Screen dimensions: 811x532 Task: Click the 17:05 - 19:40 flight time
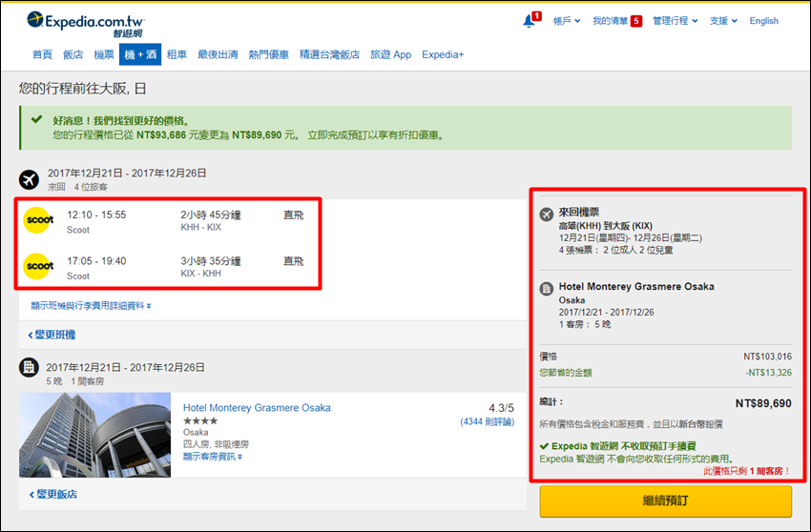coord(96,261)
